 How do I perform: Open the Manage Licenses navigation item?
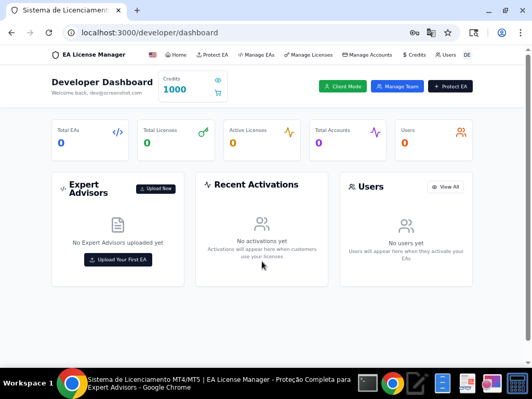click(308, 55)
